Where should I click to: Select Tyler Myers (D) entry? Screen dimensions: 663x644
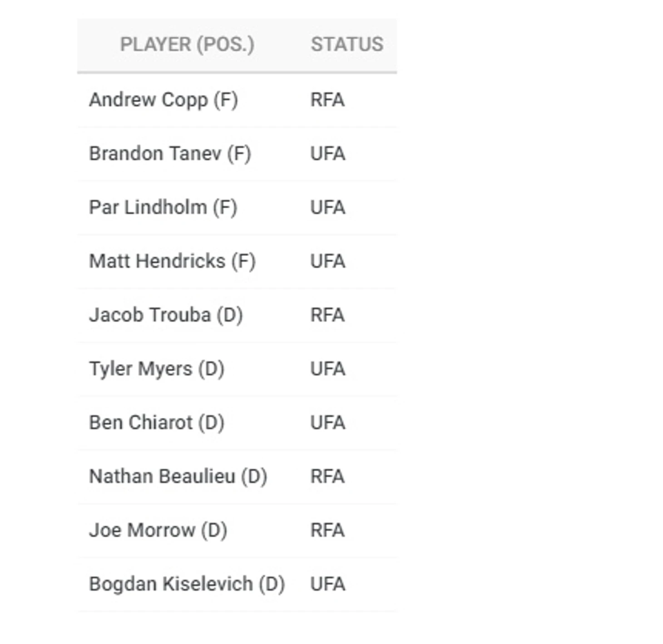tap(157, 369)
